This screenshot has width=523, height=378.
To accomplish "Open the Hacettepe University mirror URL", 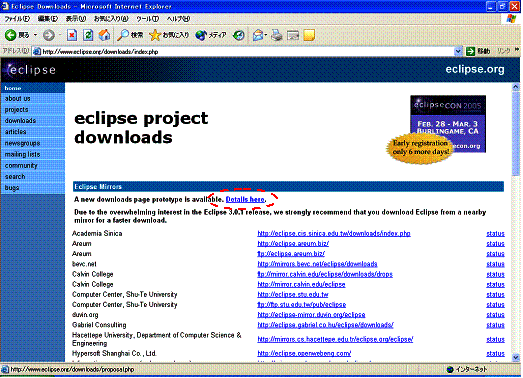I will tap(335, 339).
